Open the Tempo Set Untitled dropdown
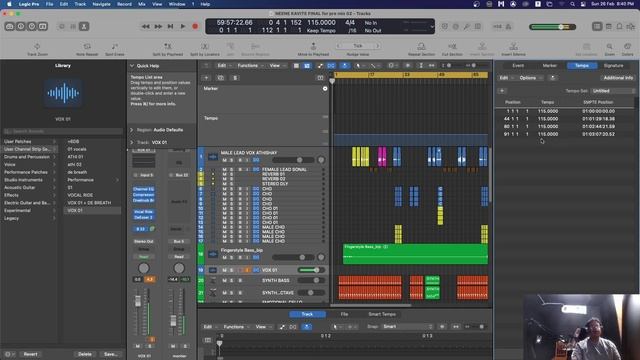Image resolution: width=640 pixels, height=360 pixels. [613, 91]
